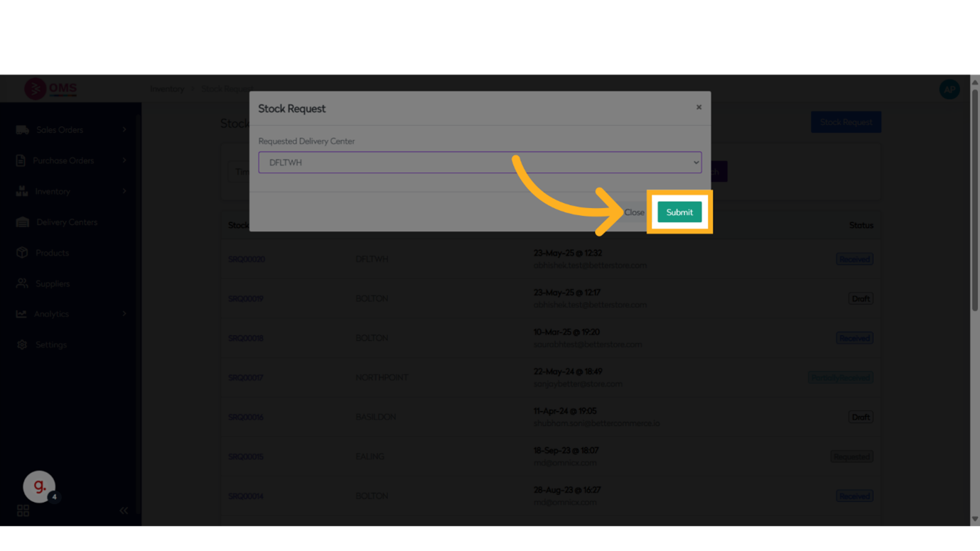Click the Suppliers people icon

coord(22,283)
